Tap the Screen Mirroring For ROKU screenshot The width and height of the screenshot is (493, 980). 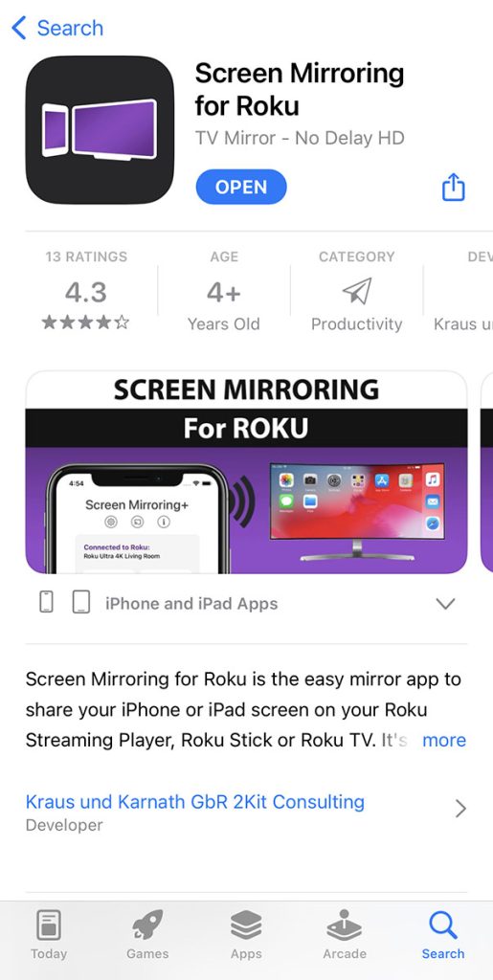tap(246, 472)
